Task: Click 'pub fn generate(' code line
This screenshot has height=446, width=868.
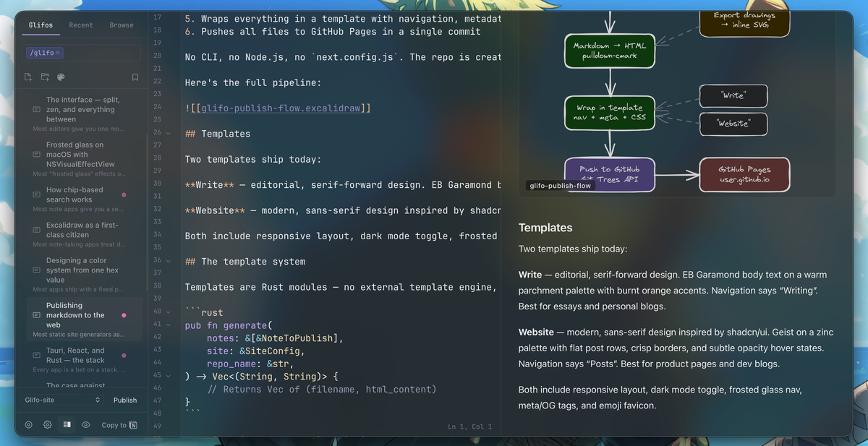Action: (229, 325)
